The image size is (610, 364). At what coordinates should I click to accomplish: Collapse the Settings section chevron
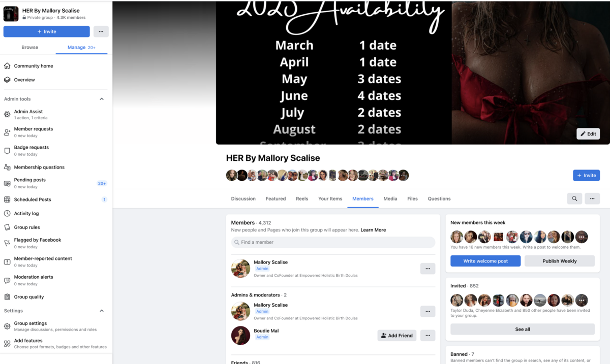(102, 311)
